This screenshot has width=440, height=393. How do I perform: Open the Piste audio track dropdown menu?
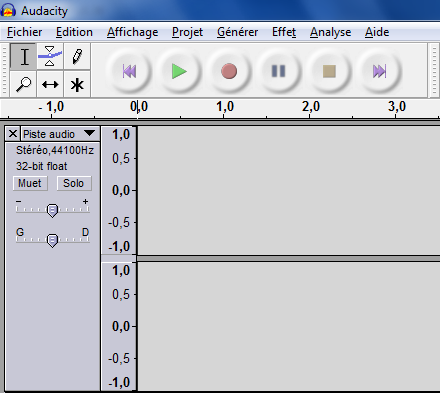(x=60, y=134)
